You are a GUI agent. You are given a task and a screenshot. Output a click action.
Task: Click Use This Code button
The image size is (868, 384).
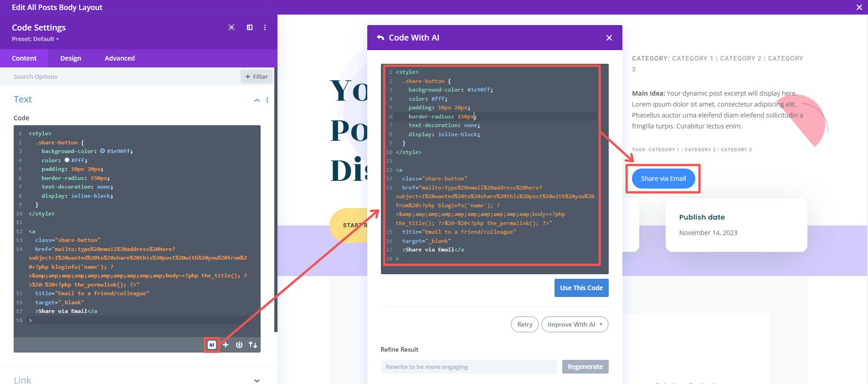(581, 288)
